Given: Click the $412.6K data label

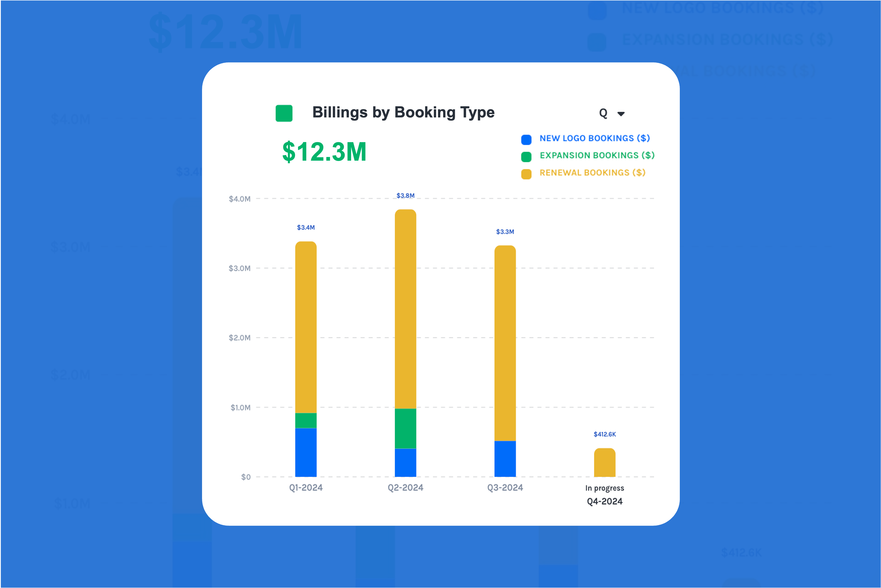Looking at the screenshot, I should [x=604, y=434].
